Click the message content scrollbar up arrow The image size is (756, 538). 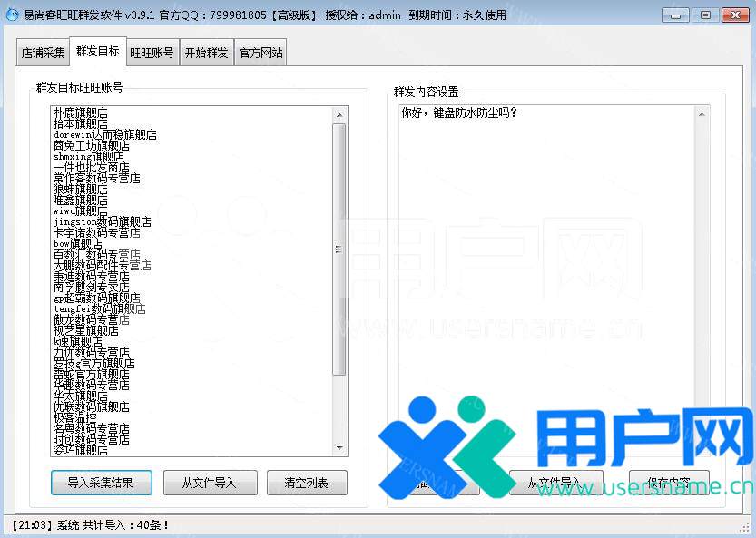[x=702, y=114]
